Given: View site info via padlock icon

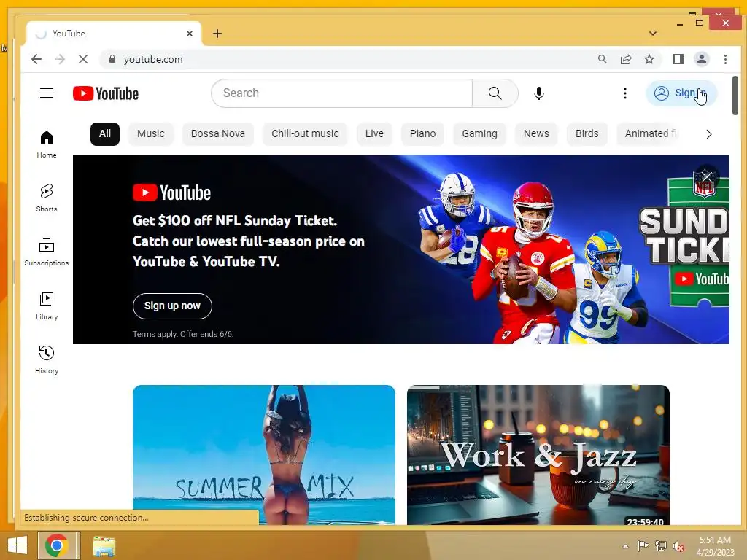Looking at the screenshot, I should 112,59.
